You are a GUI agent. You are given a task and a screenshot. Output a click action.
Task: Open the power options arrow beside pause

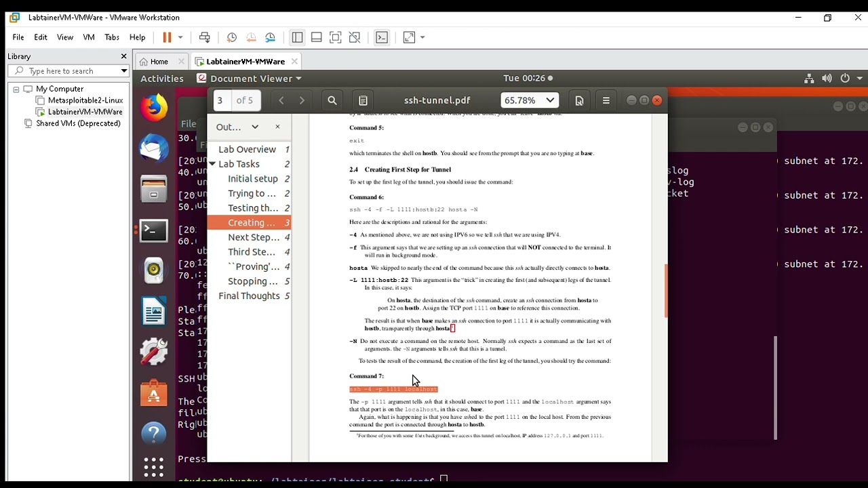[x=180, y=37]
